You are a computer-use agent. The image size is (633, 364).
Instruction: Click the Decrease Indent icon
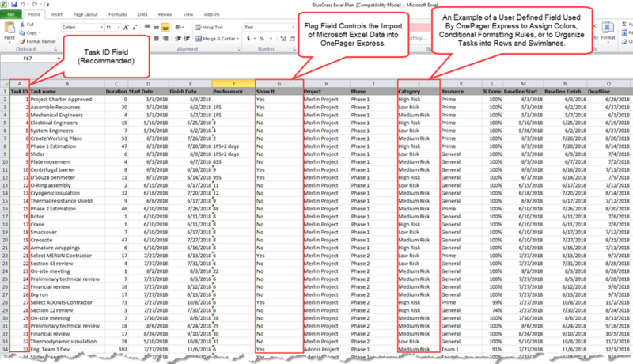pos(177,38)
